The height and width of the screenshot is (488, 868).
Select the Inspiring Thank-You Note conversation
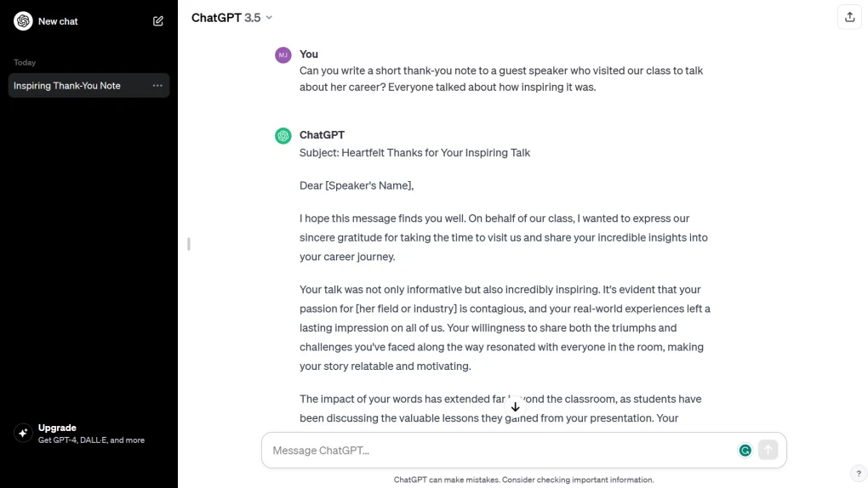click(x=67, y=86)
